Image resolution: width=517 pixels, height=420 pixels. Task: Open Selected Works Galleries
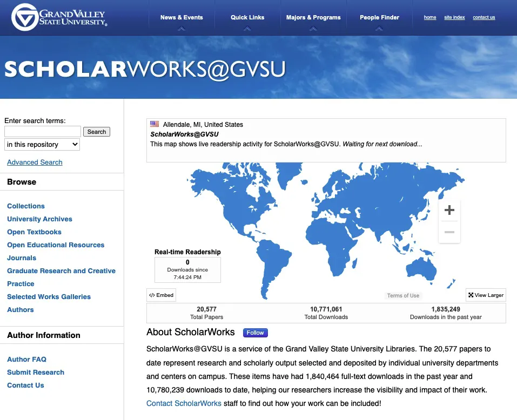[x=49, y=297]
